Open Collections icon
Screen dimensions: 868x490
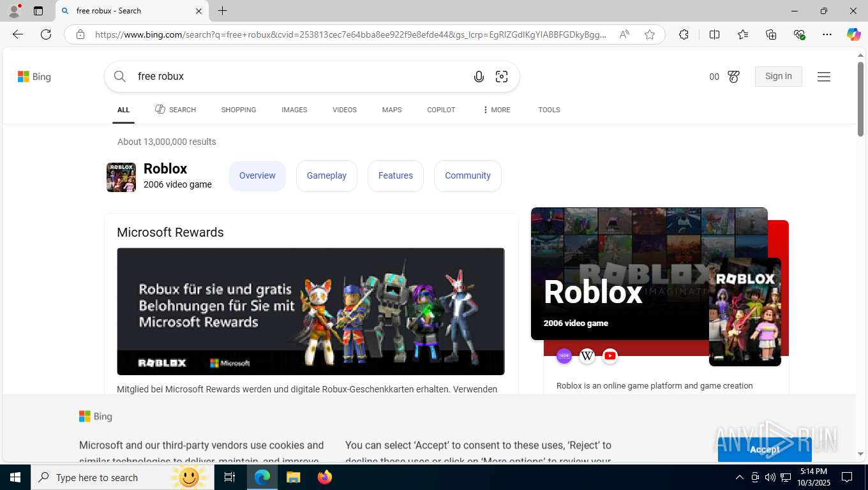771,34
